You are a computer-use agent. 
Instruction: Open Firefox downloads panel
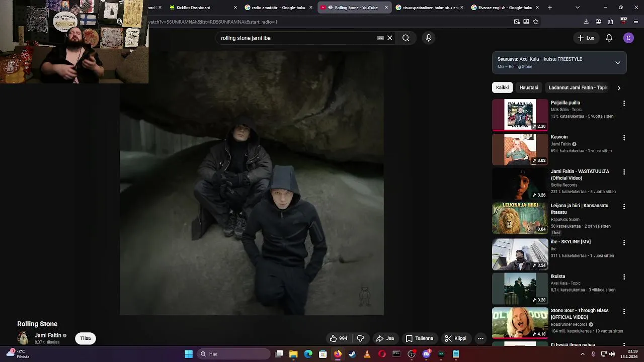coord(586,22)
